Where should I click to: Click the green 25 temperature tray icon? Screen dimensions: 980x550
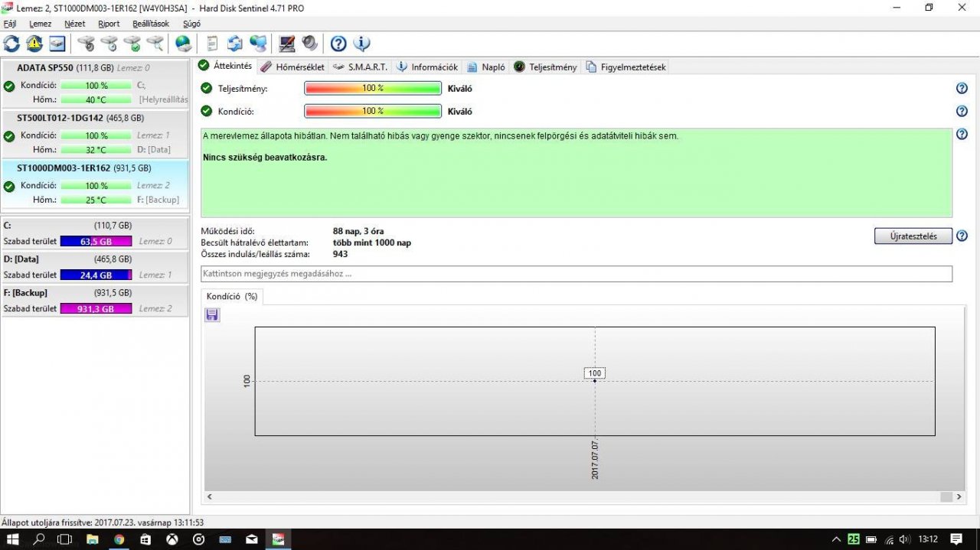pyautogui.click(x=854, y=539)
